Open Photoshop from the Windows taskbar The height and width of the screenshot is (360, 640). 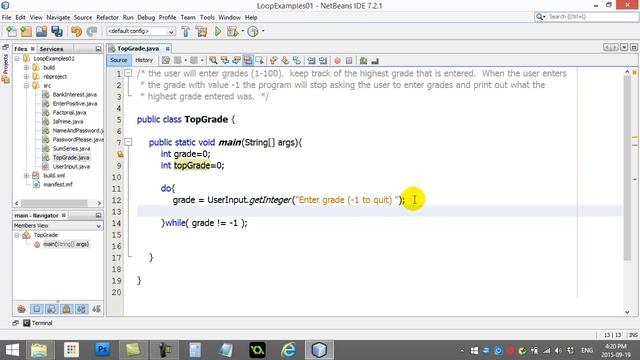coord(102,350)
